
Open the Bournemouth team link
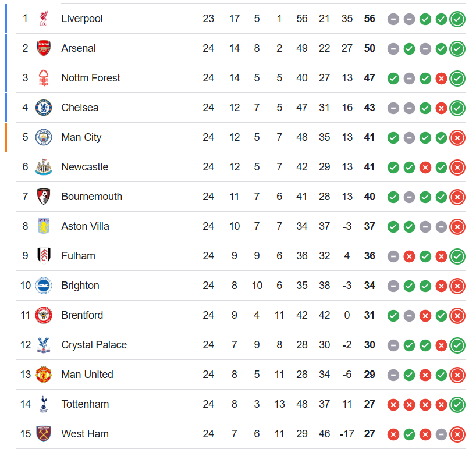click(92, 197)
